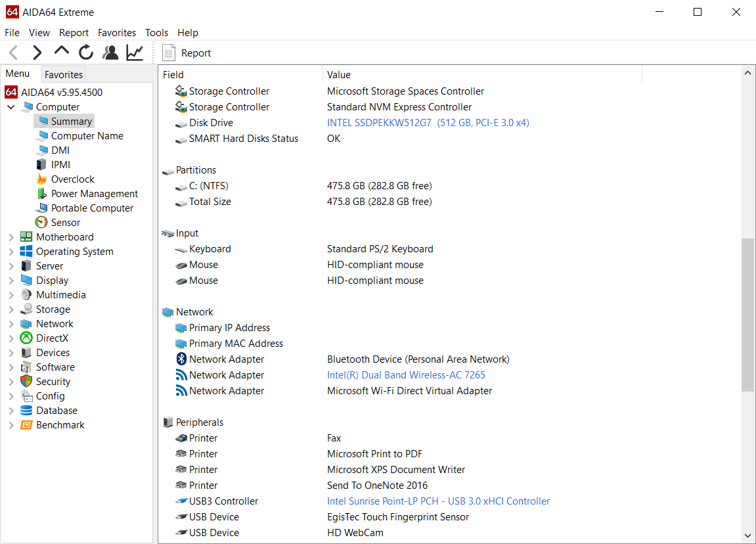756x544 pixels.
Task: Click the Benchmark orange icon
Action: [x=26, y=425]
